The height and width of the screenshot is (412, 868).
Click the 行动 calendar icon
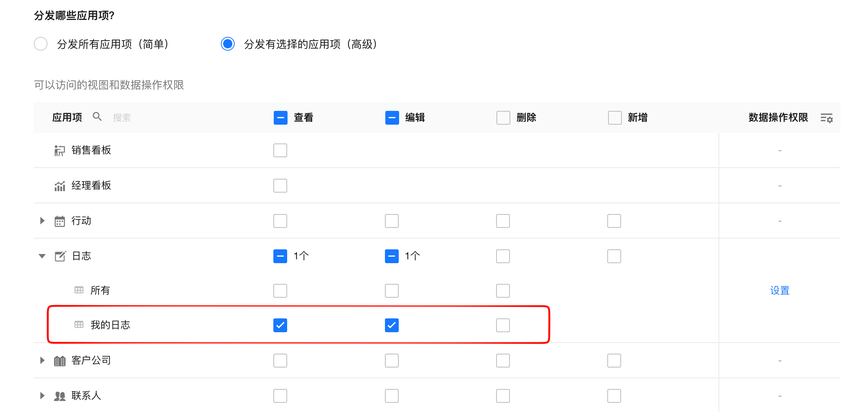[59, 221]
